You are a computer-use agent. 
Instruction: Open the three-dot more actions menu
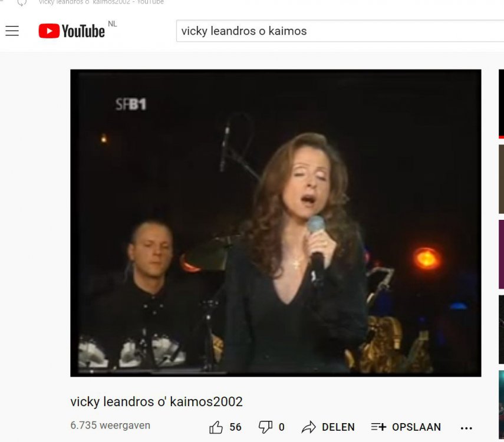(x=466, y=428)
